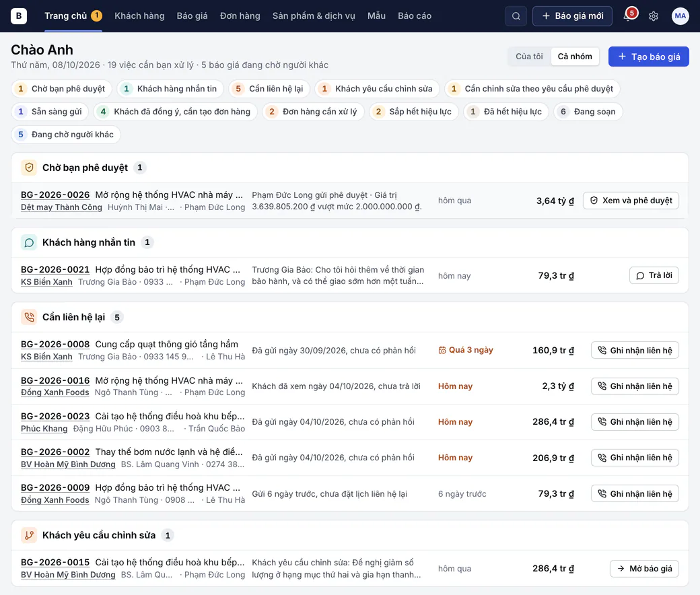Click Trả lời for BG-2026-0021
This screenshot has height=595, width=700.
pyautogui.click(x=654, y=275)
